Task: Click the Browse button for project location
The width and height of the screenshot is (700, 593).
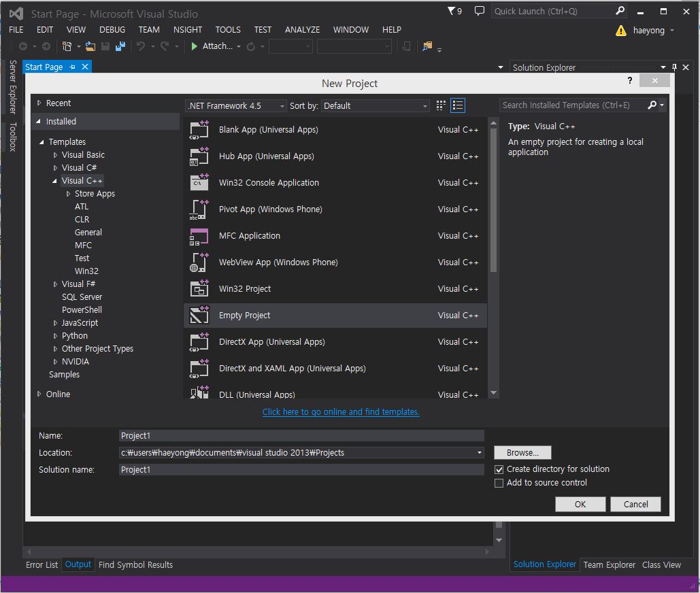Action: tap(522, 452)
